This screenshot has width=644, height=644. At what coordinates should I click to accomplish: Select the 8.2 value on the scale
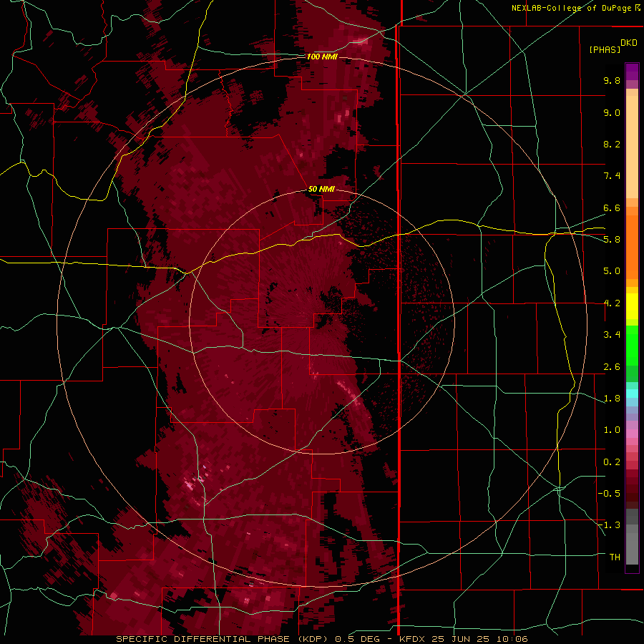click(x=612, y=144)
